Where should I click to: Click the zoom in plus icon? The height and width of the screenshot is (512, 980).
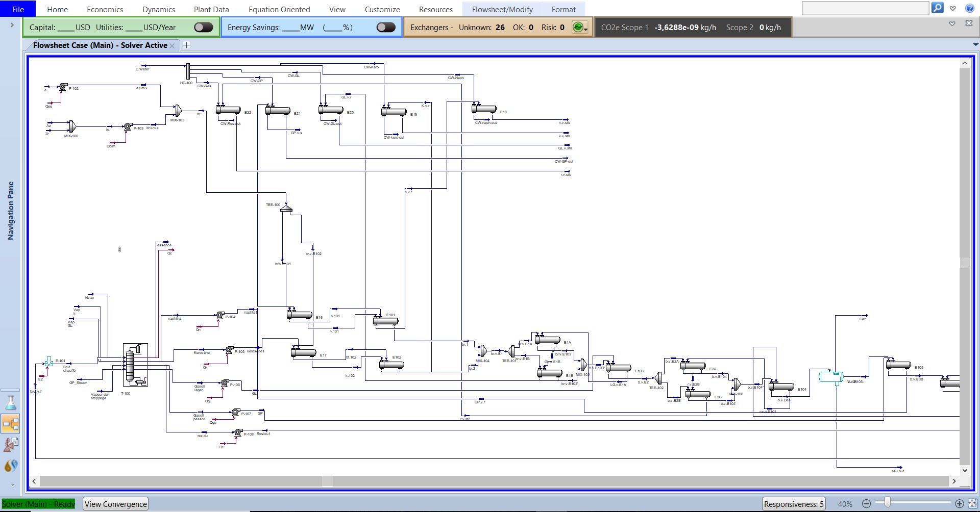960,504
